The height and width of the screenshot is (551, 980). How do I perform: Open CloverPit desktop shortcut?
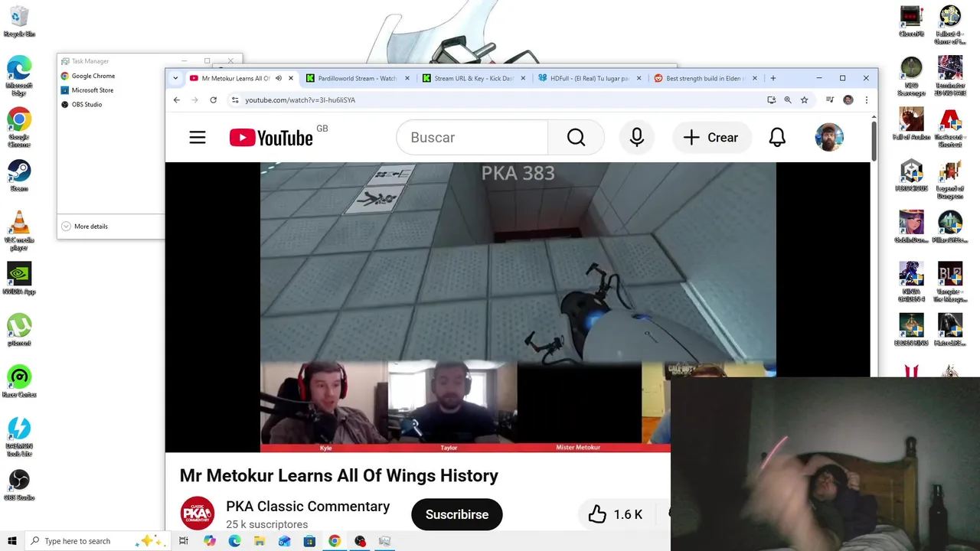pos(911,21)
